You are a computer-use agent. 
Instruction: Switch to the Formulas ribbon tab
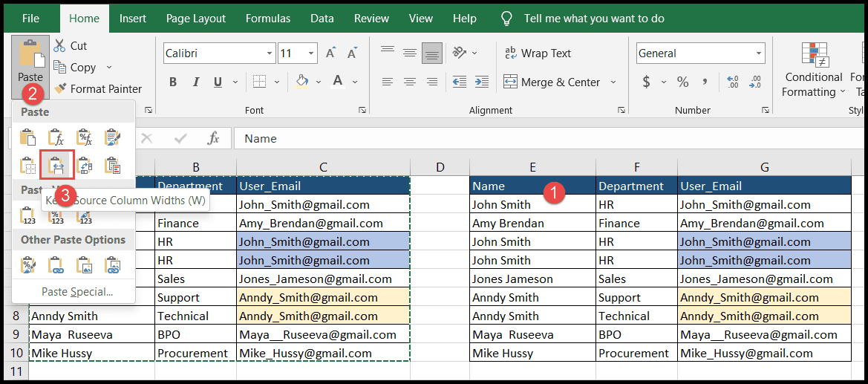click(x=268, y=19)
